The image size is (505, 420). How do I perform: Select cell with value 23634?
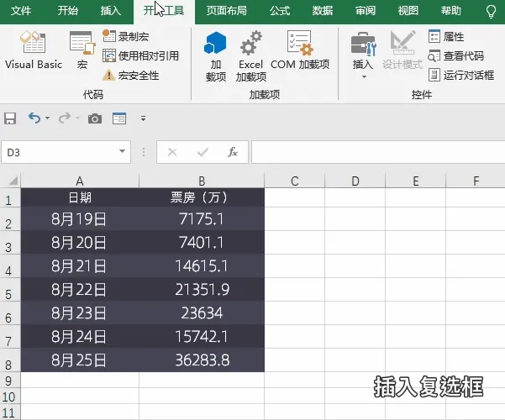pyautogui.click(x=202, y=313)
